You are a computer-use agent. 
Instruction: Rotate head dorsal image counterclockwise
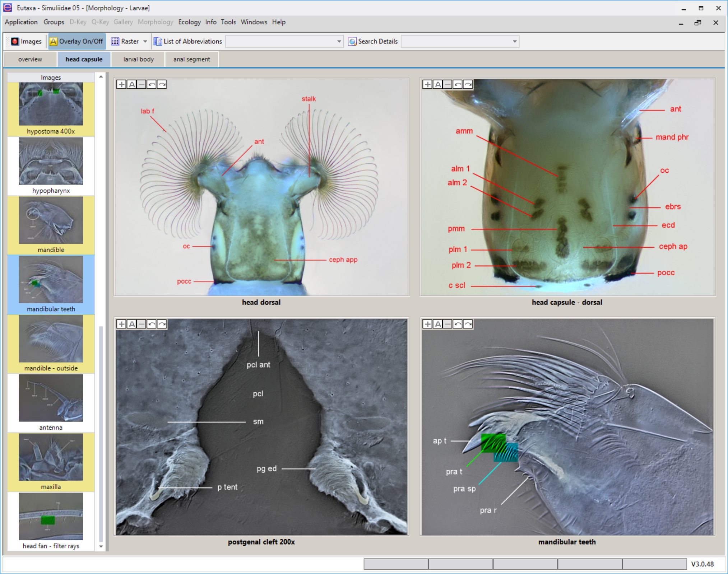click(152, 84)
